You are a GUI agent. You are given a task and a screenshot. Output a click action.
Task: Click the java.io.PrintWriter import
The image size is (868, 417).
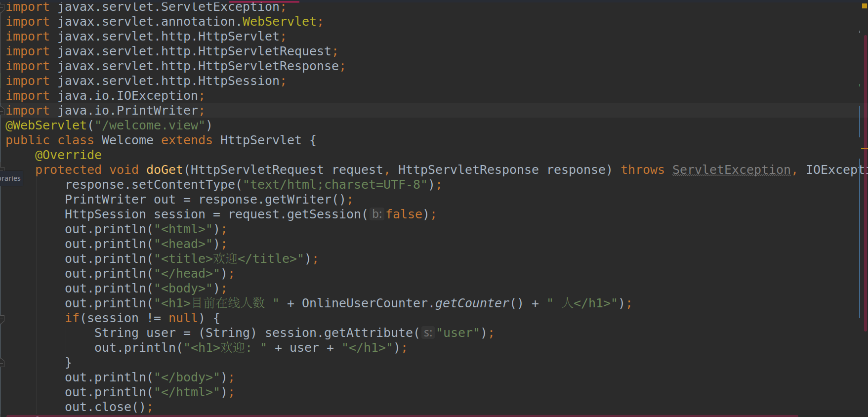(127, 111)
